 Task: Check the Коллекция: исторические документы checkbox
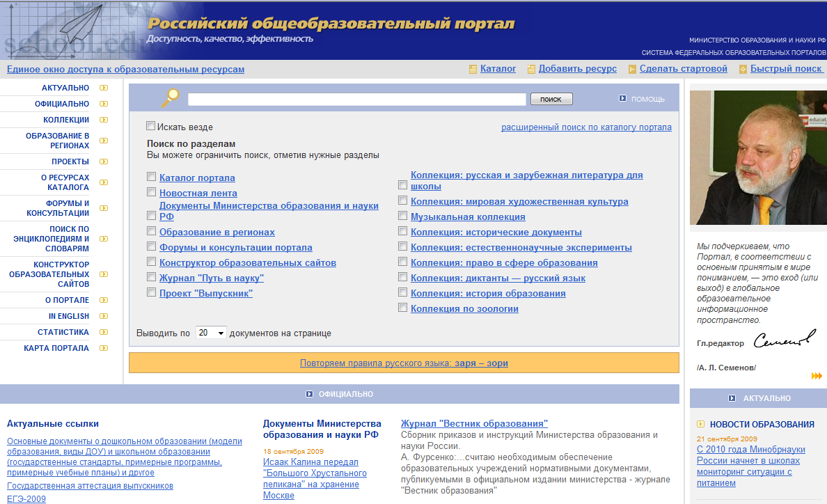tap(402, 231)
